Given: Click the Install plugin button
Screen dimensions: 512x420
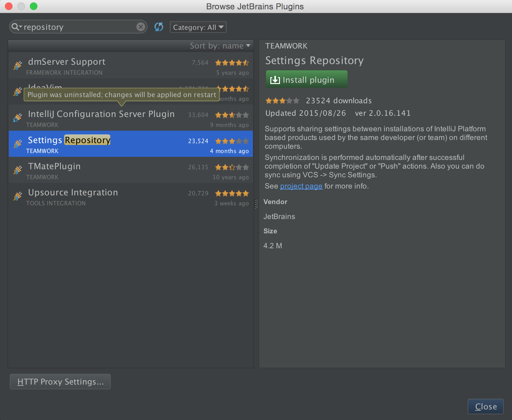Looking at the screenshot, I should coord(306,79).
